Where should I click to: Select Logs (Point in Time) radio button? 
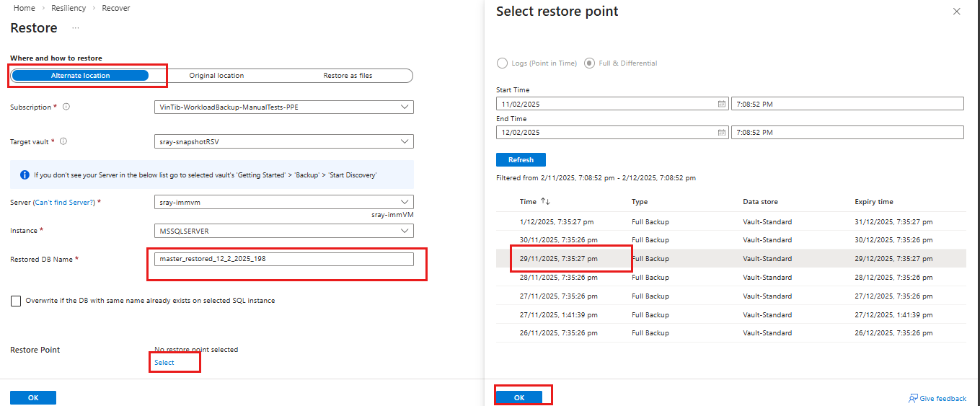502,63
